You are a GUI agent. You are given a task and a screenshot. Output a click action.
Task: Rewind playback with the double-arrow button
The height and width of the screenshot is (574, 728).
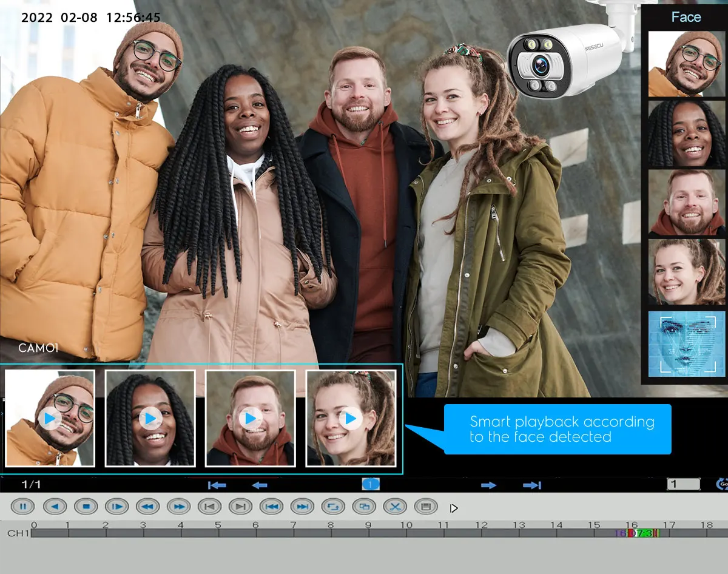click(147, 506)
